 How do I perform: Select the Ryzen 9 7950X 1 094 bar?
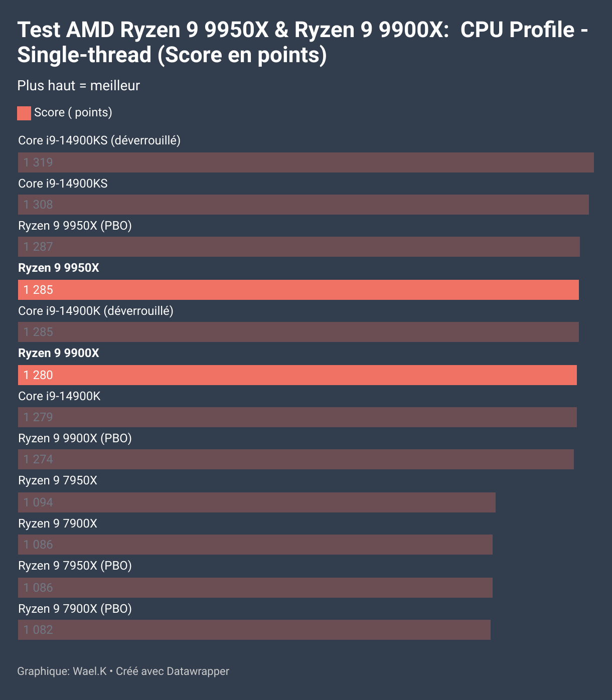[257, 502]
